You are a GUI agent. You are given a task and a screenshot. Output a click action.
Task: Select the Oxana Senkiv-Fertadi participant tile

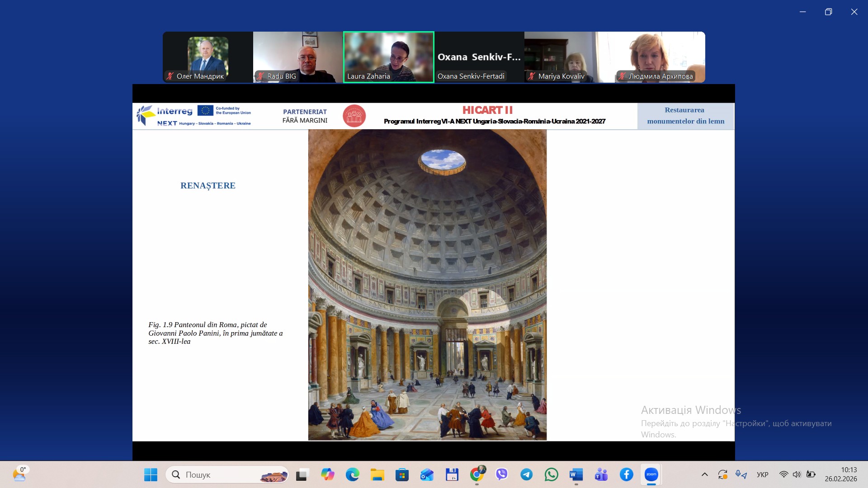(479, 57)
